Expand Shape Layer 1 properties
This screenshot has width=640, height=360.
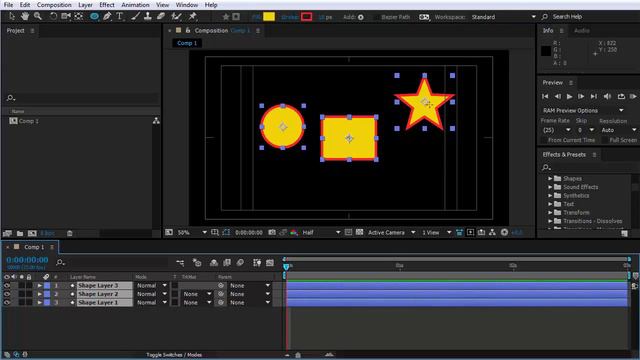(40, 302)
